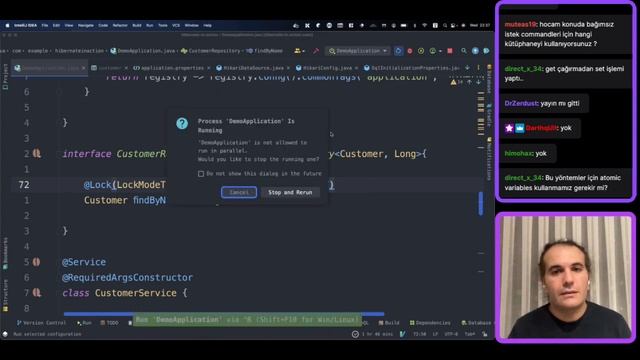Click the warnings count inspection indicator
Image resolution: width=640 pixels, height=360 pixels.
(456, 82)
